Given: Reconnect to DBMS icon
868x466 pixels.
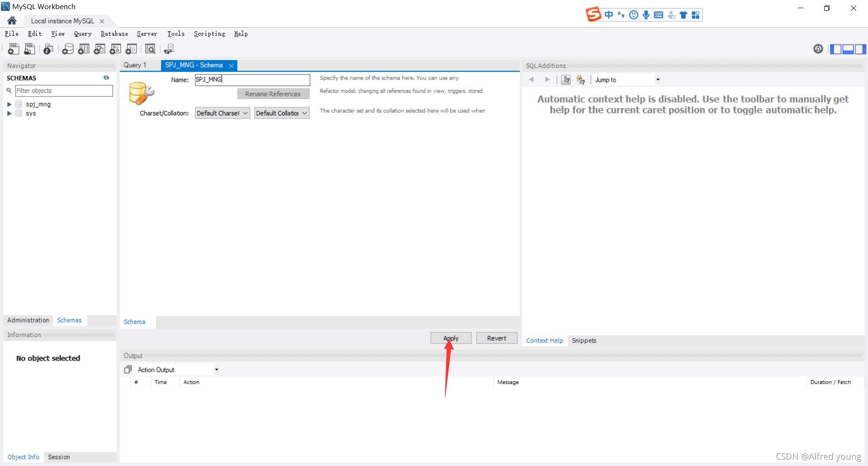Looking at the screenshot, I should (x=170, y=49).
